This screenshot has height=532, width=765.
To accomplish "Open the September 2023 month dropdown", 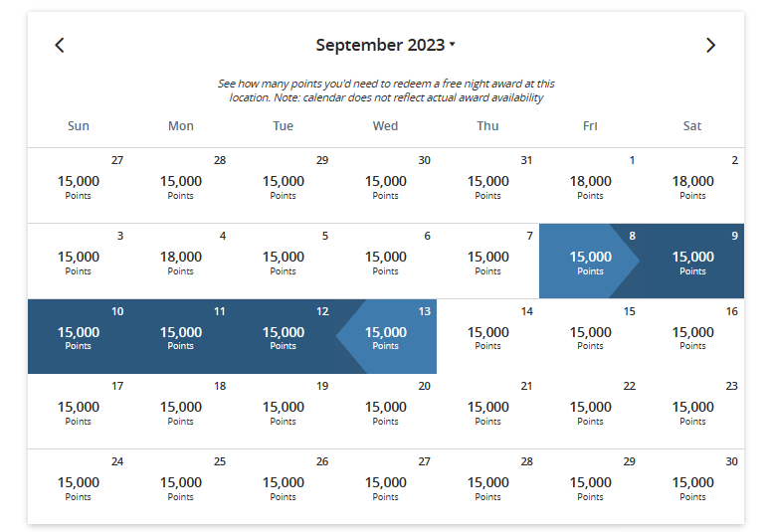I will tap(385, 45).
